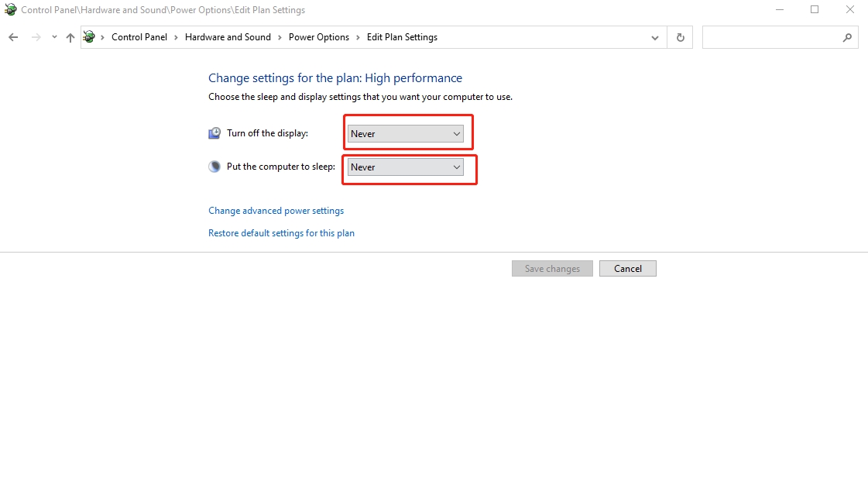Click the monitor icon beside Turn off display
868x478 pixels.
[x=214, y=133]
